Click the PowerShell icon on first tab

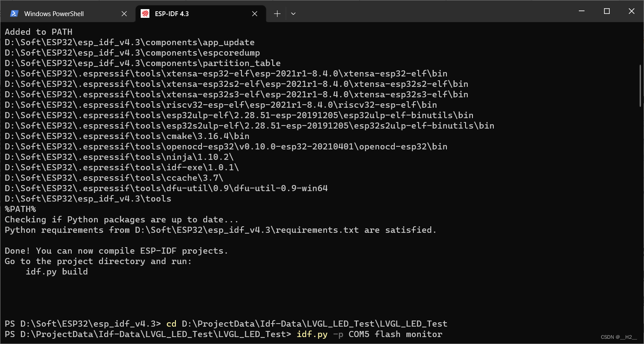(14, 13)
